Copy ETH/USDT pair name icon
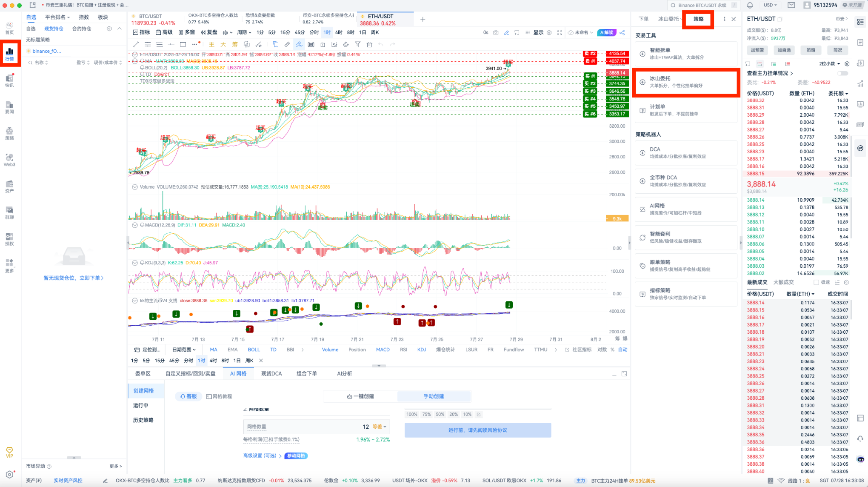868x487 pixels. click(x=780, y=19)
